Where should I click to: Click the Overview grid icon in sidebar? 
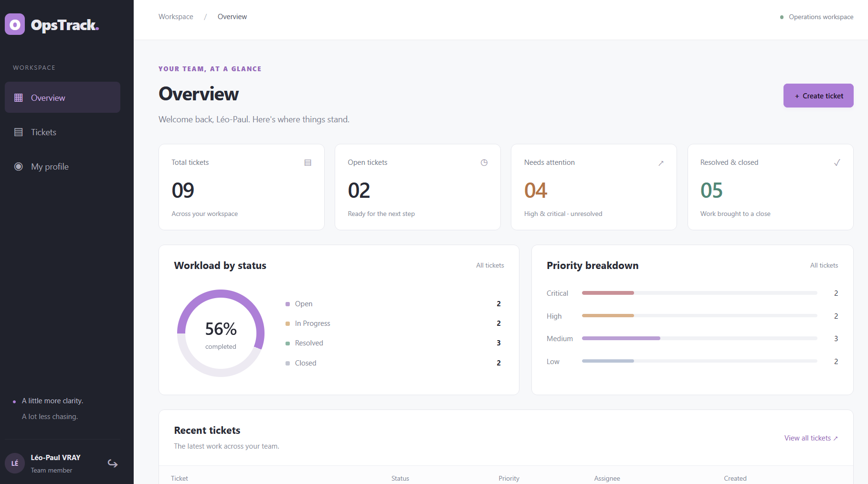tap(19, 97)
